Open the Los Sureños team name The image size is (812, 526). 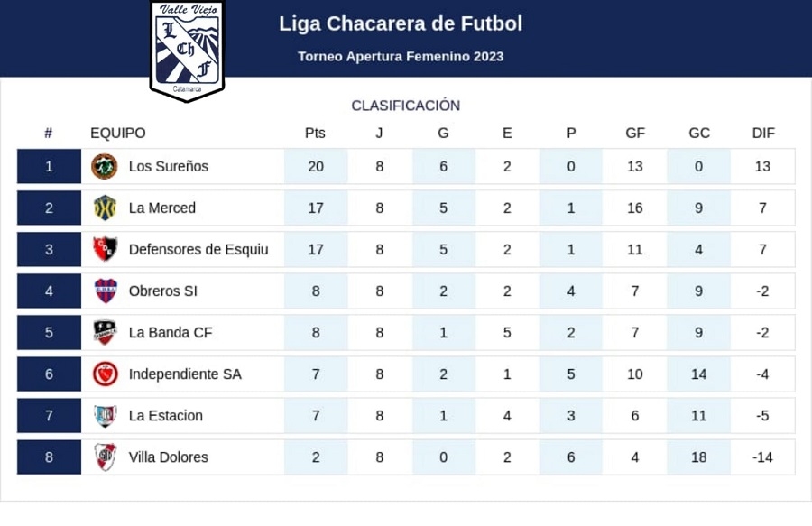click(169, 167)
